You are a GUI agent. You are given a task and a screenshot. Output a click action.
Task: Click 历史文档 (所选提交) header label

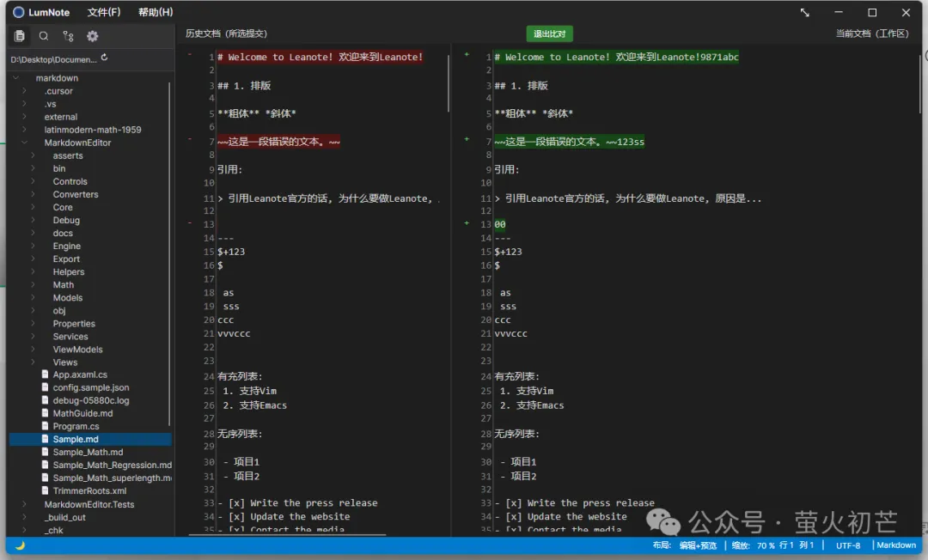tap(226, 33)
